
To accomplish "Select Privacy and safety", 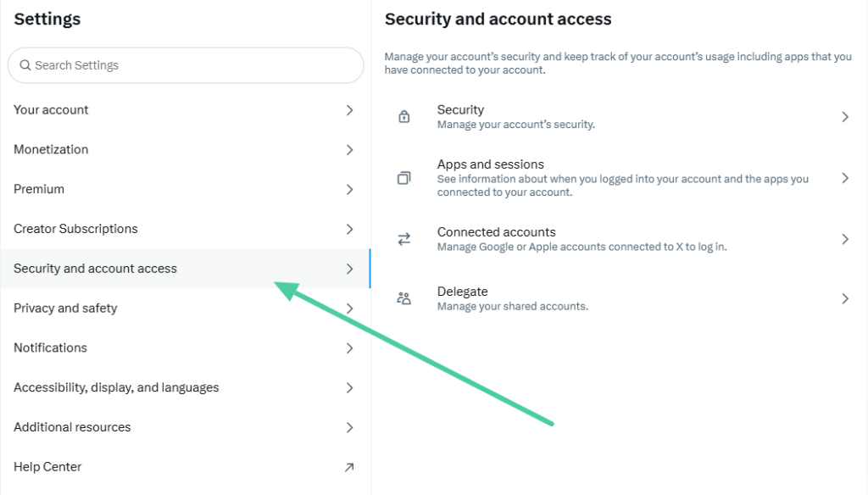I will (x=185, y=308).
